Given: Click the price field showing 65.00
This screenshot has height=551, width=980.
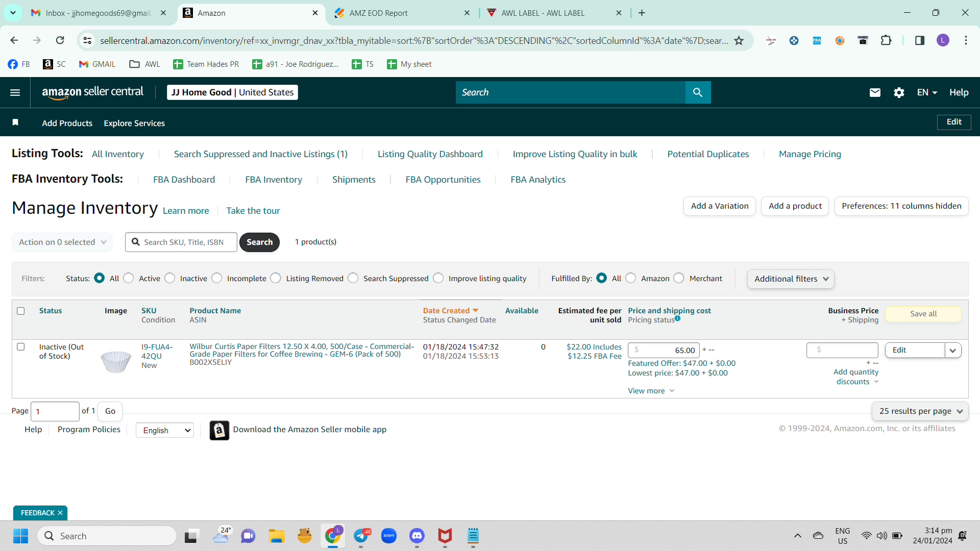Looking at the screenshot, I should [664, 350].
